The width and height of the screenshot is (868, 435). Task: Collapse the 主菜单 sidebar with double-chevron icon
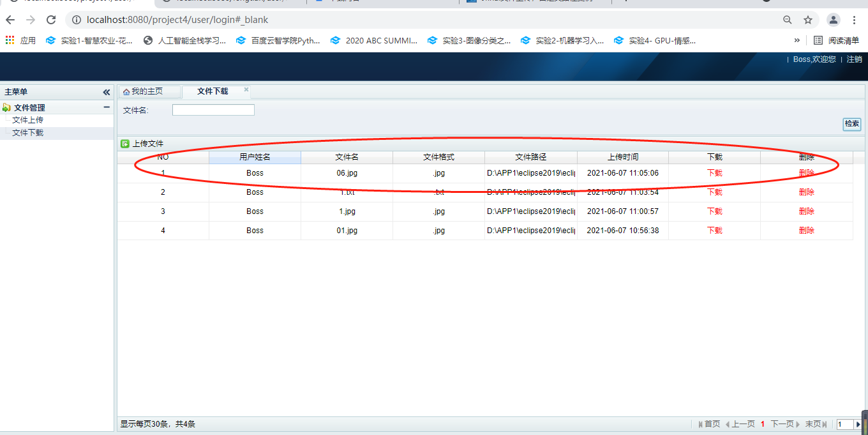tap(107, 92)
